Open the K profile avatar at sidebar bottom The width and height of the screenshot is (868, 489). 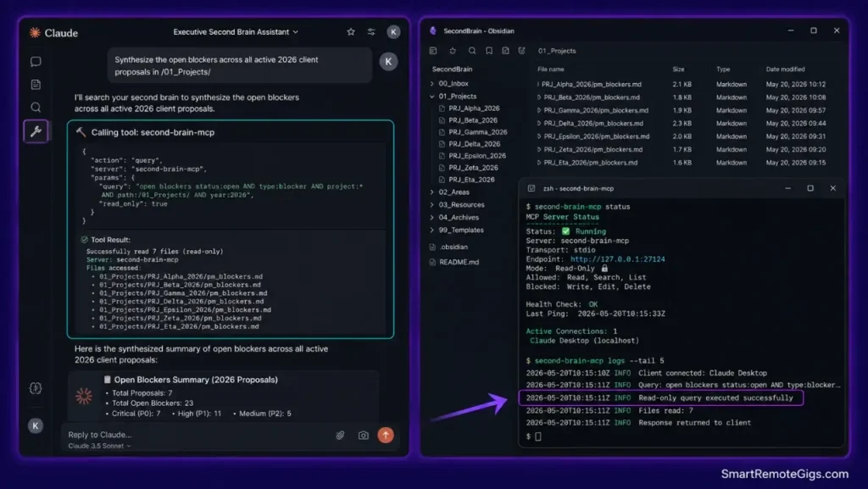click(x=36, y=426)
